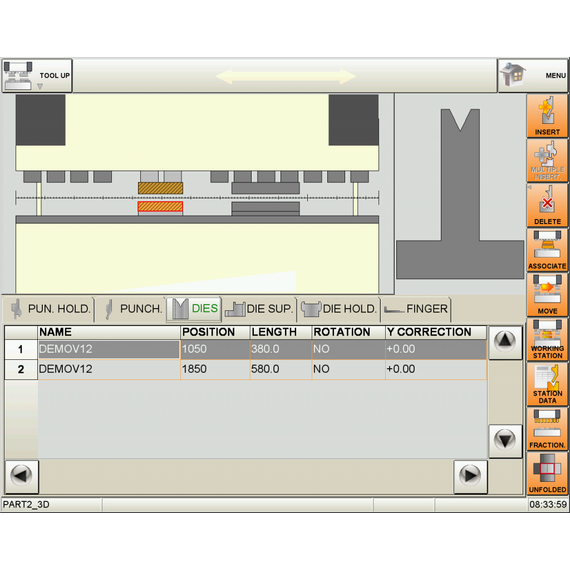Click the DELETE tool icon

(547, 205)
